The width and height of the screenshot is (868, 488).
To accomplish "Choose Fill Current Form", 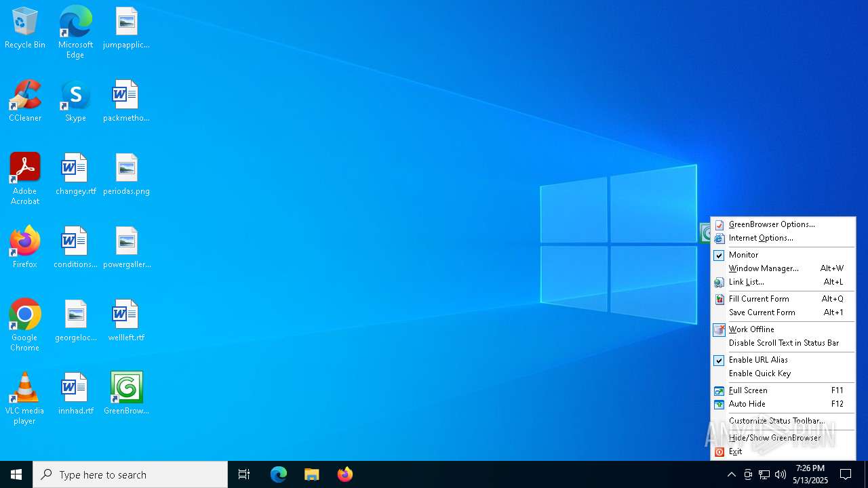I will point(783,299).
